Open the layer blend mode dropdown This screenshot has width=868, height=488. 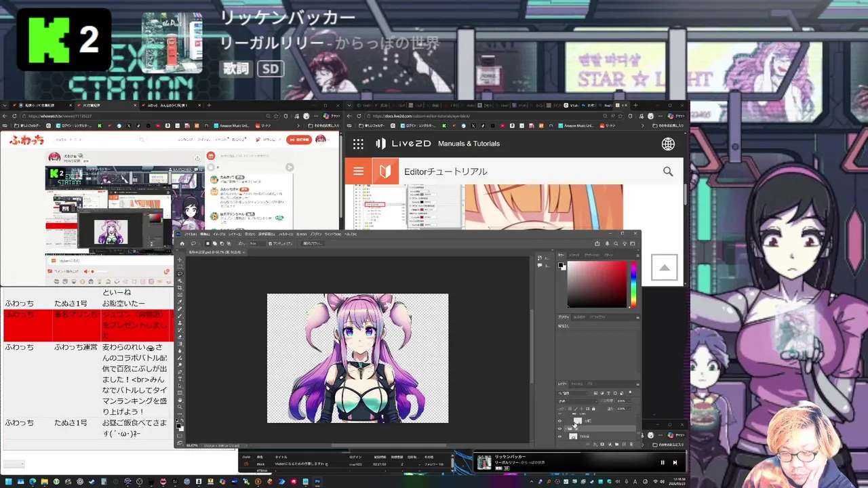point(578,401)
